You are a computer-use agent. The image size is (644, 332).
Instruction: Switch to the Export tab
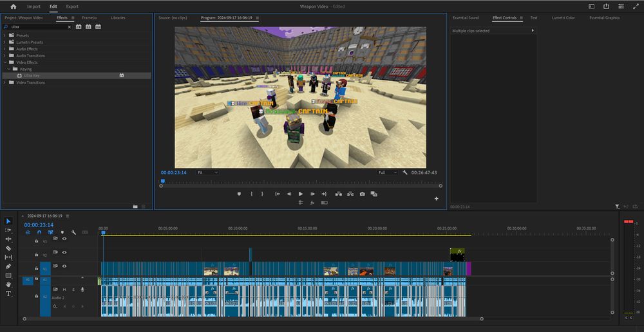(x=72, y=6)
